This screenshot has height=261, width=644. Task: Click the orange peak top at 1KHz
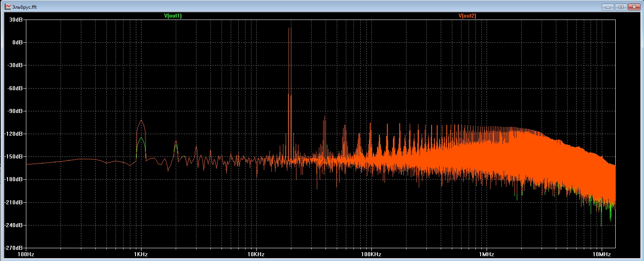[x=141, y=120]
